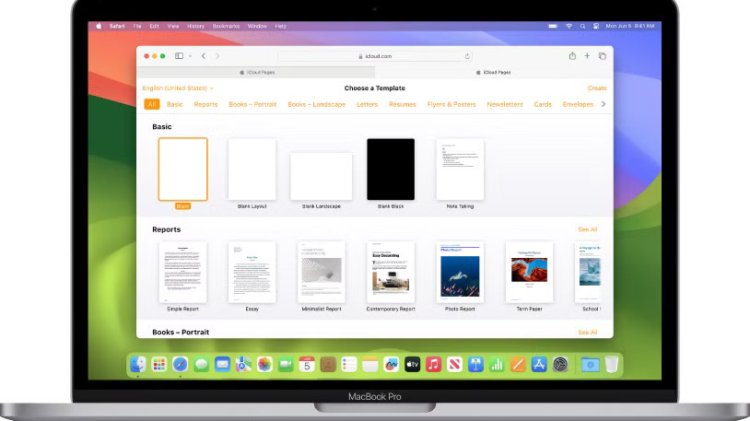Screen dimensions: 750x421
Task: Expand more template categories with right chevron
Action: (x=602, y=104)
